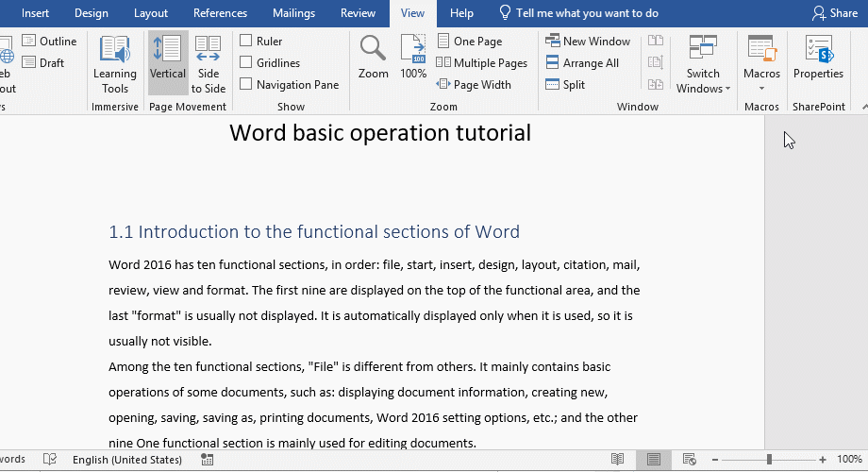Image resolution: width=868 pixels, height=472 pixels.
Task: Click the 100% zoom level in status bar
Action: point(849,459)
